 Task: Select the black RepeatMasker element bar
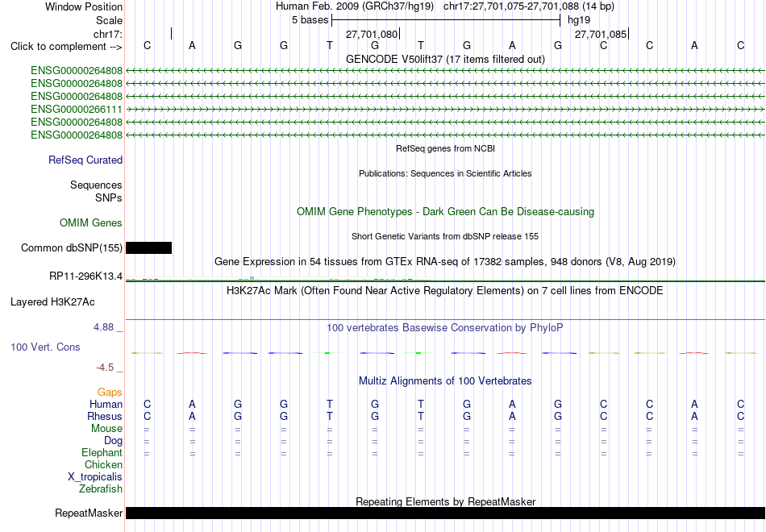(x=445, y=513)
